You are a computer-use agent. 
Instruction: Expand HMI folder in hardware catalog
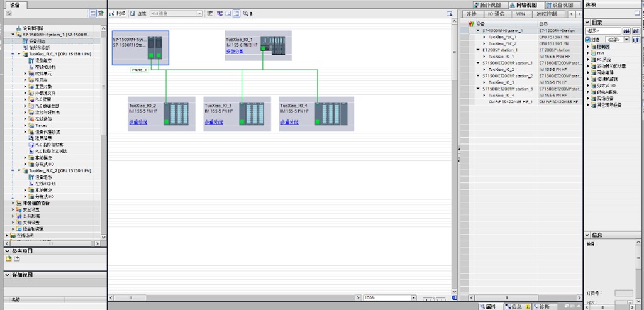click(x=588, y=53)
